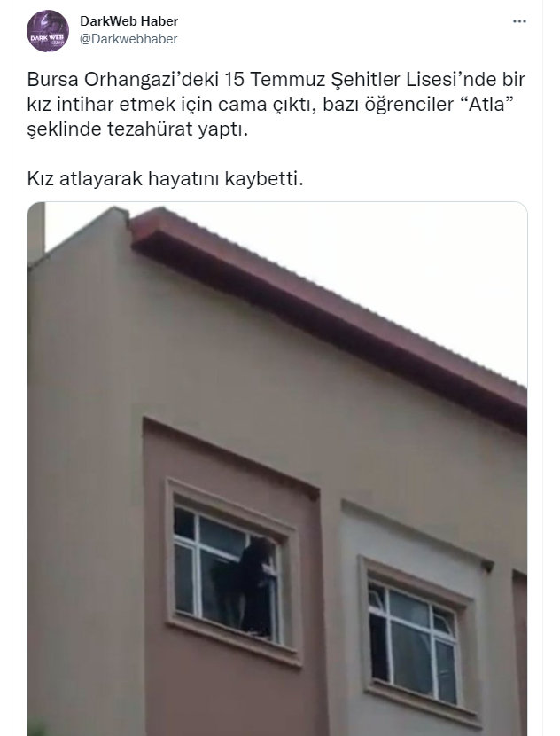Open the @Darkwebhaber handle link

(128, 39)
